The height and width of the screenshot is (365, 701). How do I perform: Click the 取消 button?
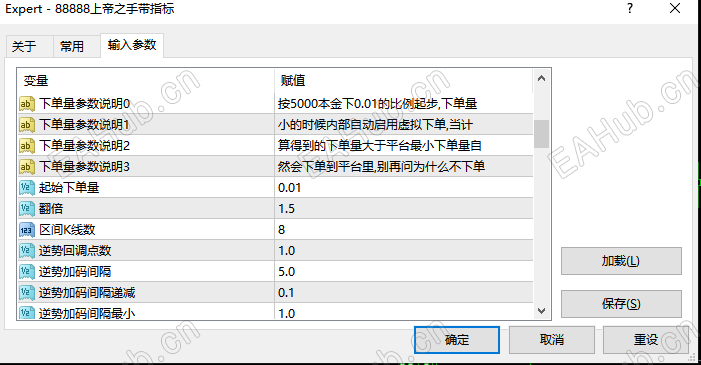tap(552, 340)
